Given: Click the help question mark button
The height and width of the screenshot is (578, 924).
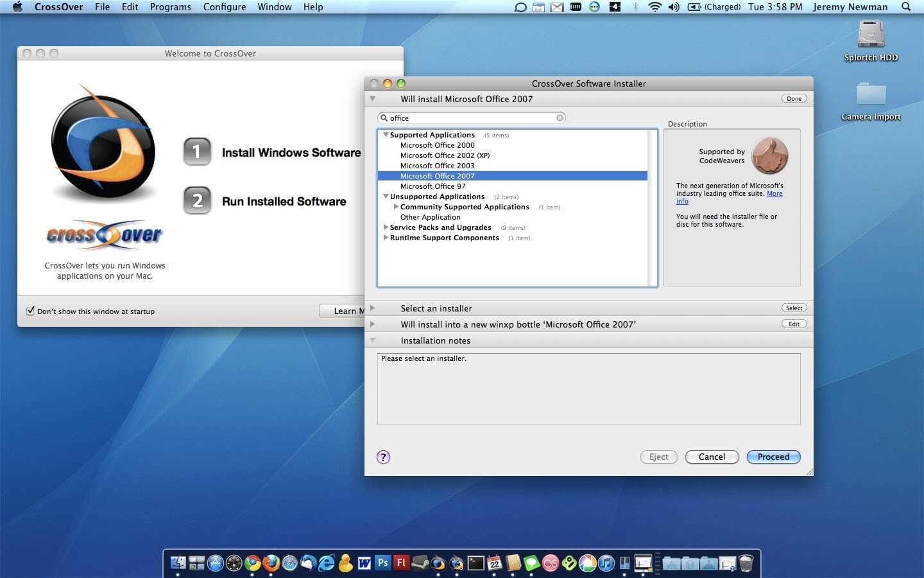Looking at the screenshot, I should pos(383,457).
